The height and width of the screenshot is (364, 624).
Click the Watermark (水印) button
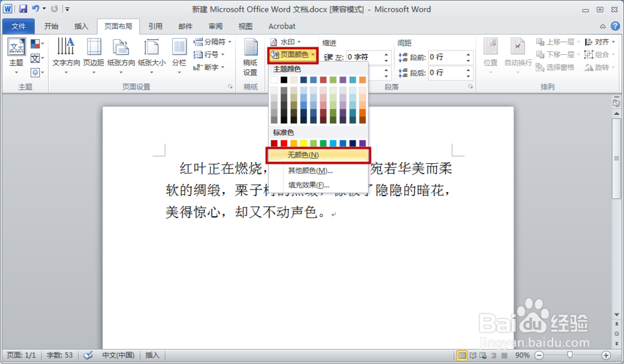click(286, 42)
